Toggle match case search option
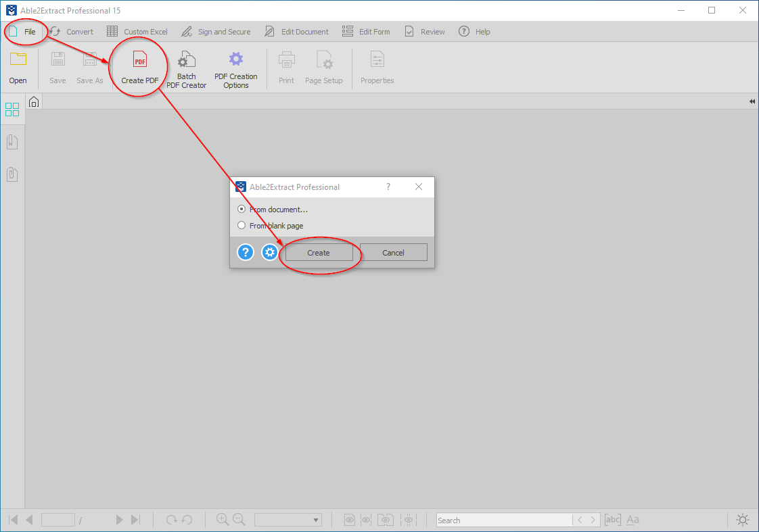The height and width of the screenshot is (532, 759). 632,520
